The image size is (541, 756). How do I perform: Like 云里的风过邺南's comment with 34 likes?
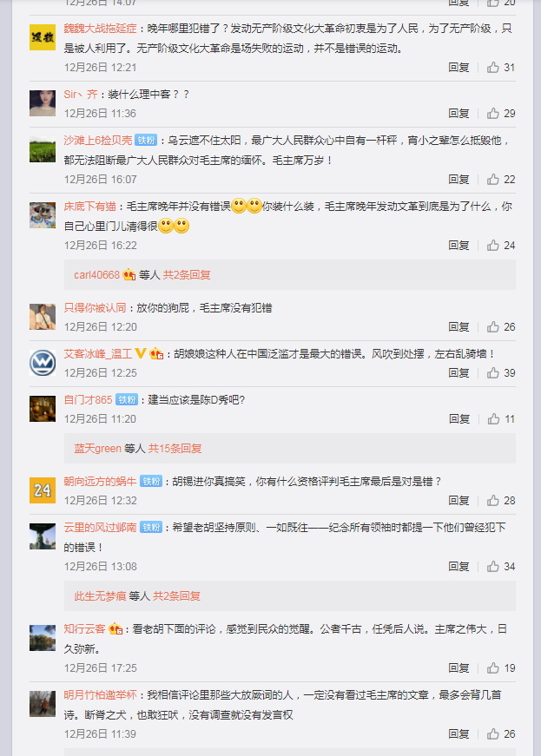pyautogui.click(x=492, y=567)
